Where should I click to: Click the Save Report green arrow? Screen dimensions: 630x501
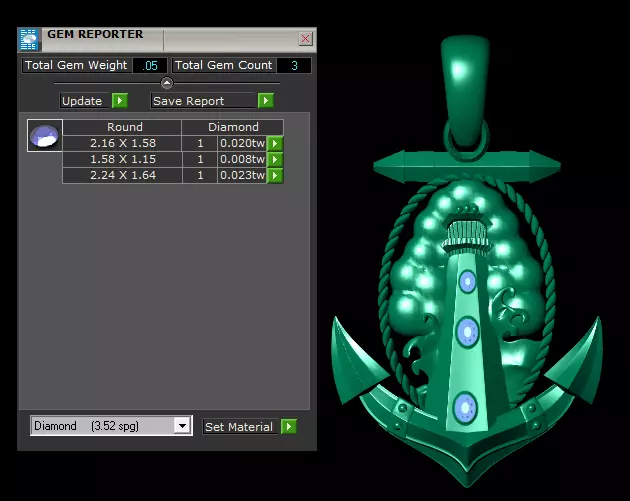pyautogui.click(x=266, y=100)
